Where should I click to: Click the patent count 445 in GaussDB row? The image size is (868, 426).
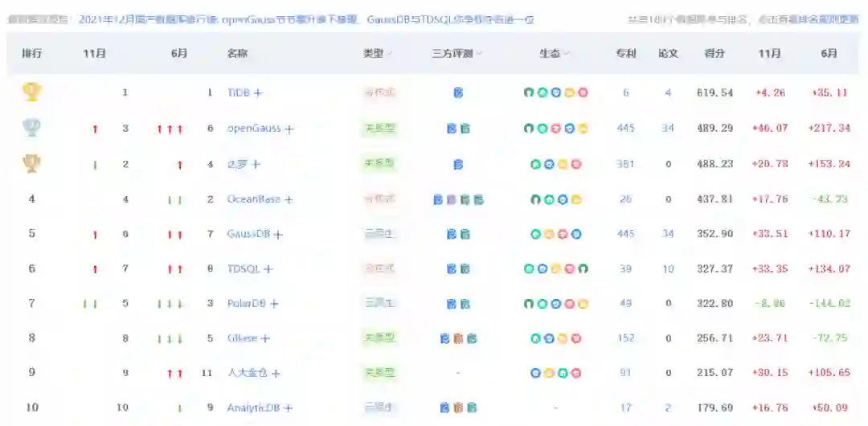[x=625, y=234]
